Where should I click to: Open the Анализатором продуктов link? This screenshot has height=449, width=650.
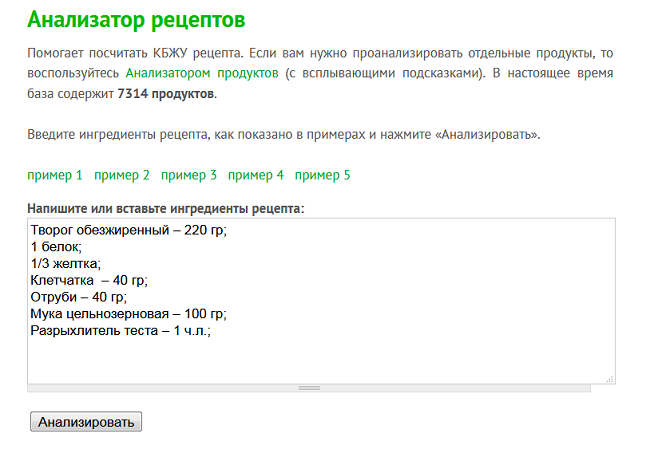point(202,73)
